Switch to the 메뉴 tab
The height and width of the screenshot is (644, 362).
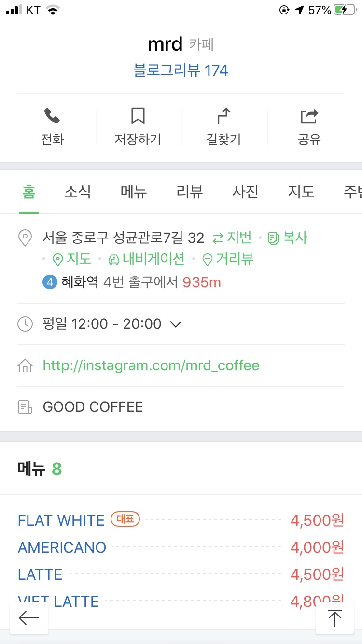pyautogui.click(x=134, y=192)
